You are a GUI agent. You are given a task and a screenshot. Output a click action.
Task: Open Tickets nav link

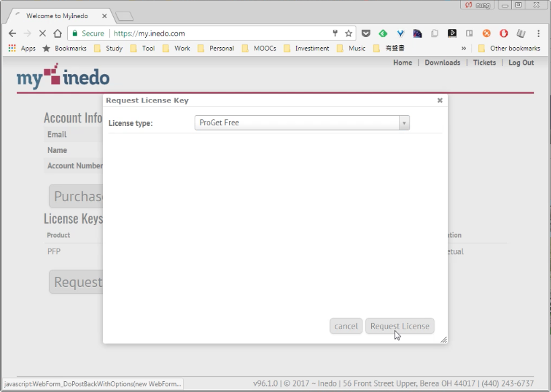click(484, 63)
